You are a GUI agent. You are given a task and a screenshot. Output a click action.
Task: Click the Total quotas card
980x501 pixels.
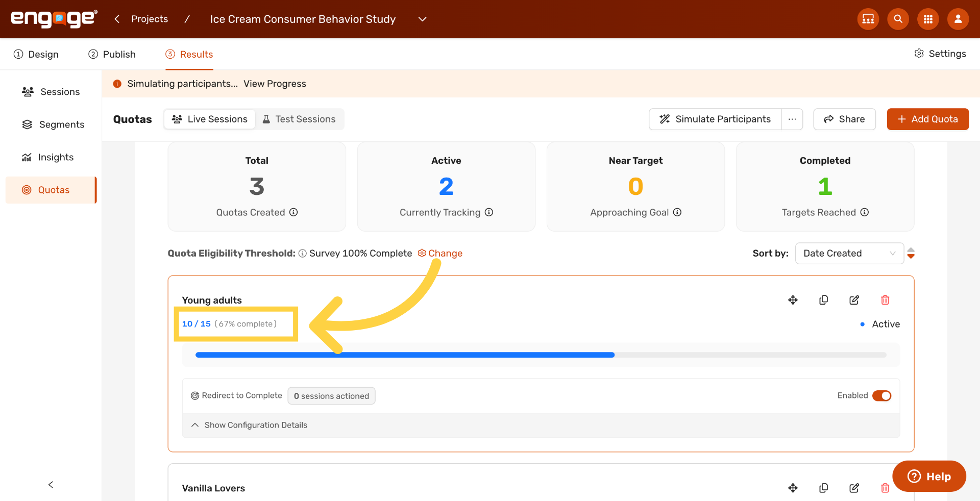(257, 187)
